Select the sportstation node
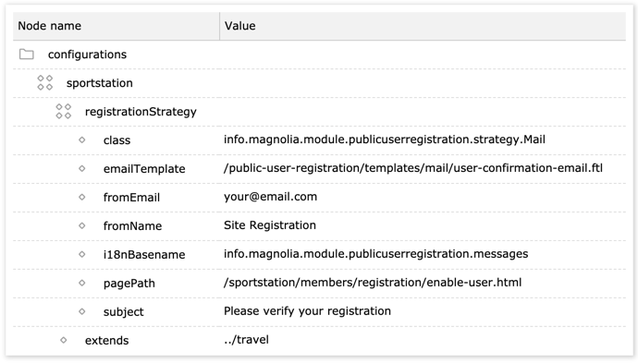This screenshot has height=364, width=638. pos(100,83)
